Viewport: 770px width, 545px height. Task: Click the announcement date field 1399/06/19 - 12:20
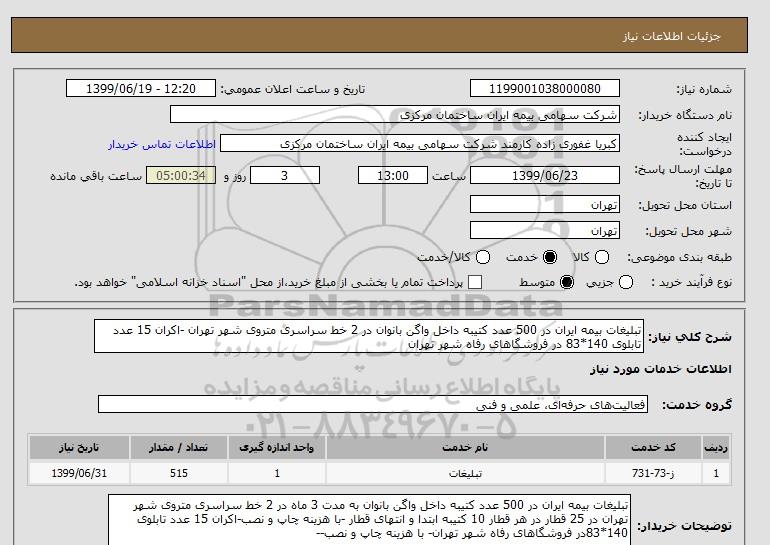pos(141,88)
